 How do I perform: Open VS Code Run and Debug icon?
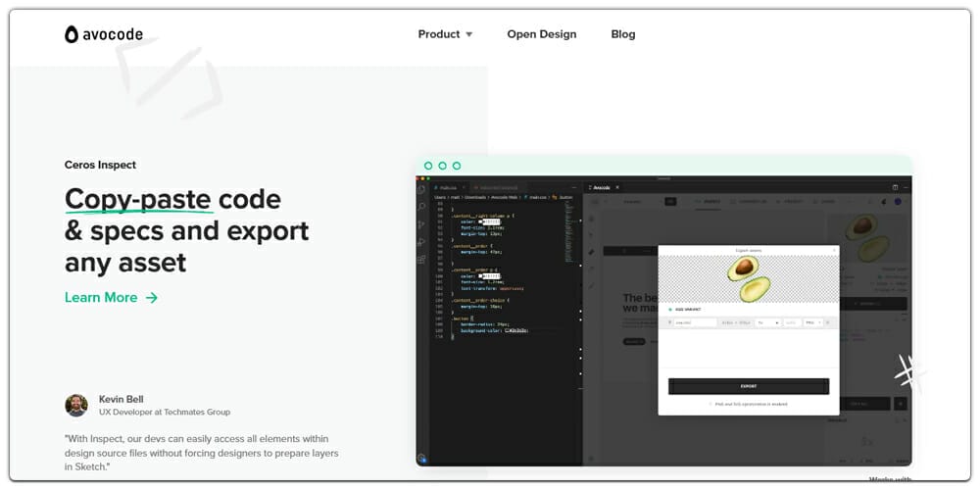coord(421,242)
